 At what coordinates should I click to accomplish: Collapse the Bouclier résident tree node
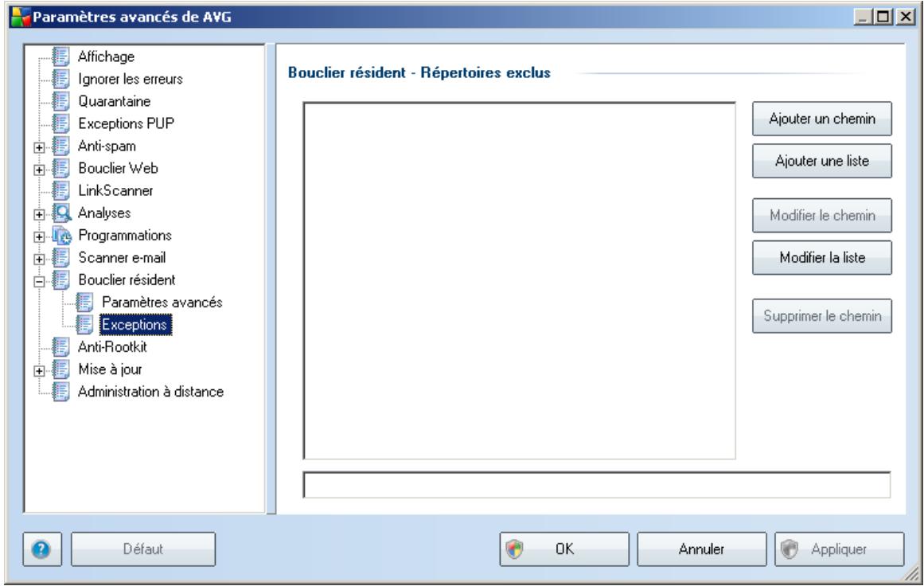tap(39, 282)
